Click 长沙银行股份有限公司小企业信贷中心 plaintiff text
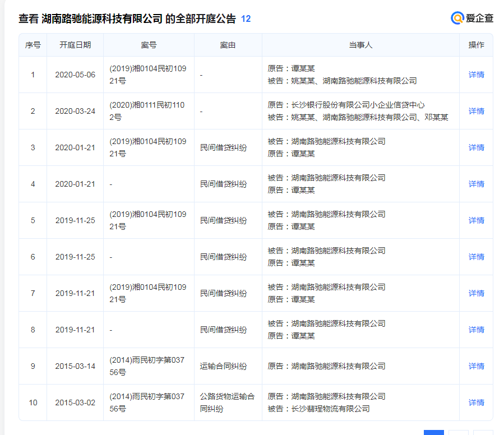 [x=358, y=105]
